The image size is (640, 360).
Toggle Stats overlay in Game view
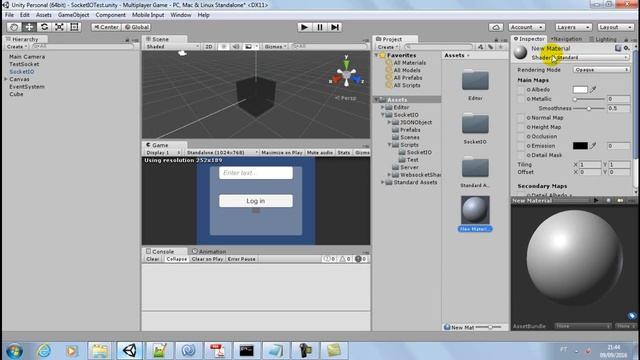coord(344,152)
